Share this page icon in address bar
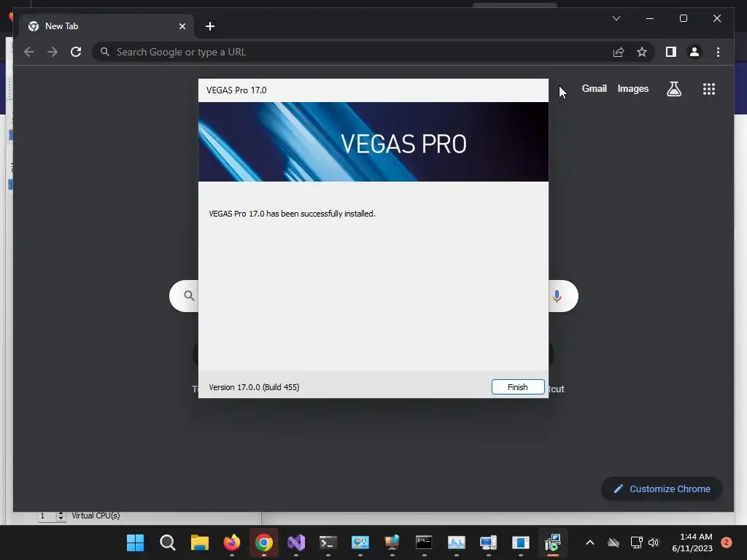747x560 pixels. point(619,52)
